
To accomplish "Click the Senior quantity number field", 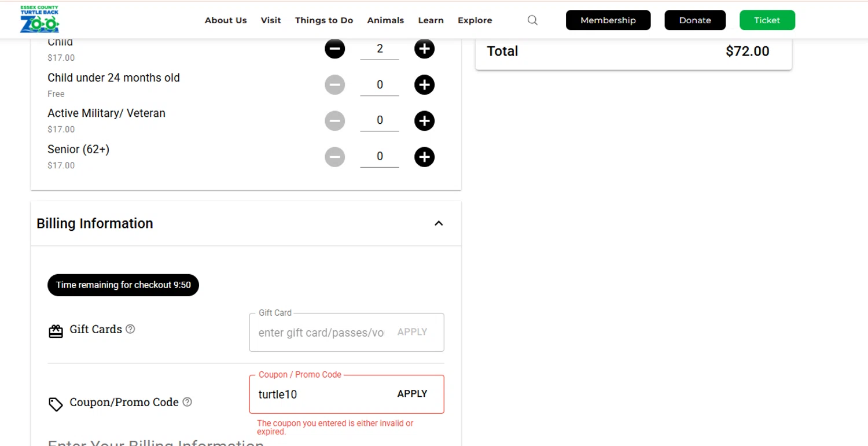I will 380,157.
